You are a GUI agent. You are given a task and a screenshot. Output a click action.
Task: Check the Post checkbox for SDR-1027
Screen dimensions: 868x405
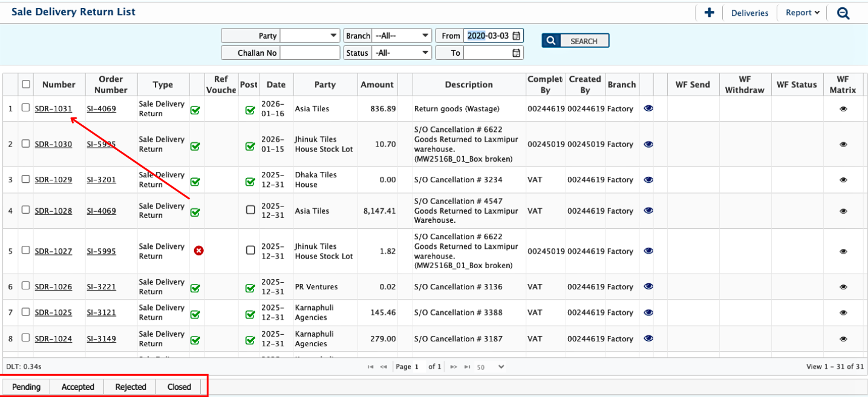(x=250, y=251)
